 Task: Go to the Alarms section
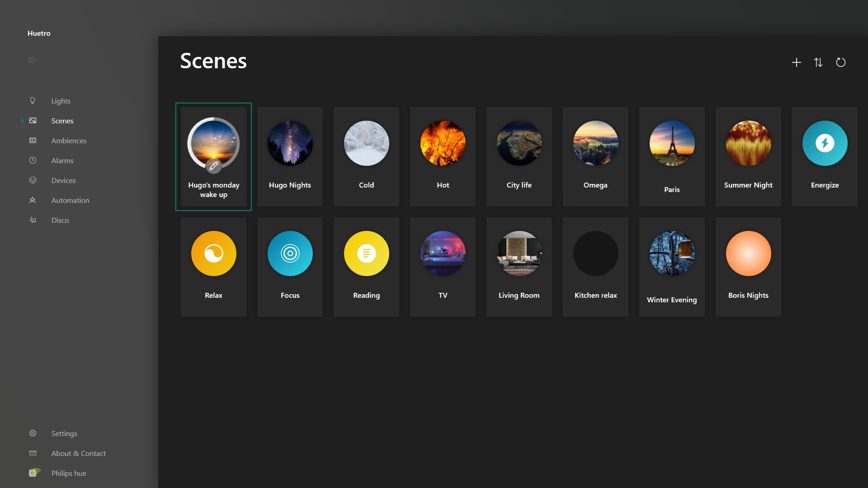(62, 160)
